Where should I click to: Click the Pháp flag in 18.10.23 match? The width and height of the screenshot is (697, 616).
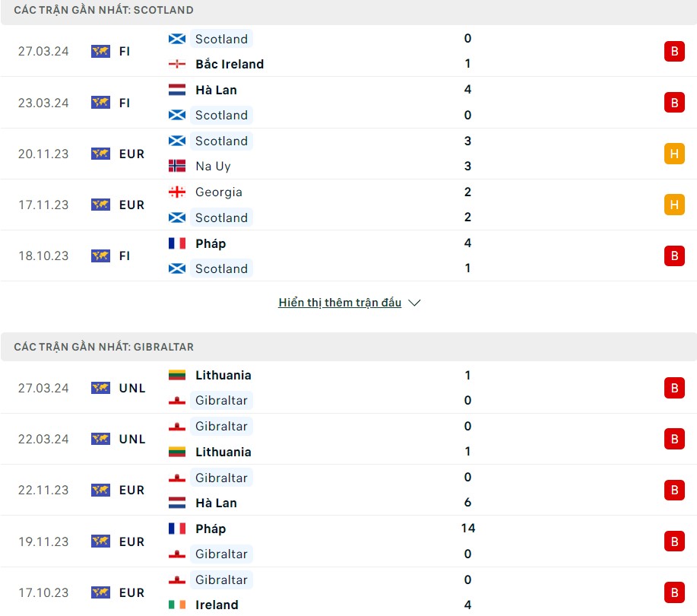[x=177, y=243]
